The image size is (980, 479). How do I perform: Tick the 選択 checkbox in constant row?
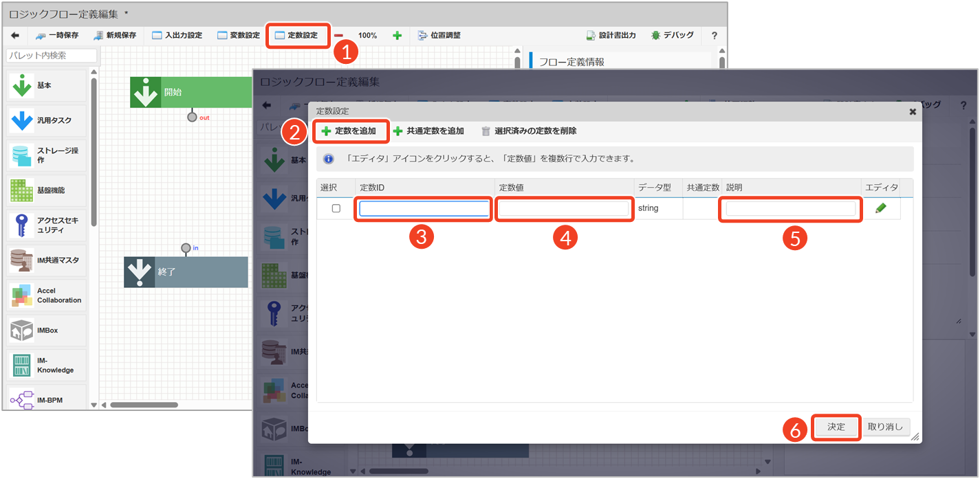(x=336, y=208)
